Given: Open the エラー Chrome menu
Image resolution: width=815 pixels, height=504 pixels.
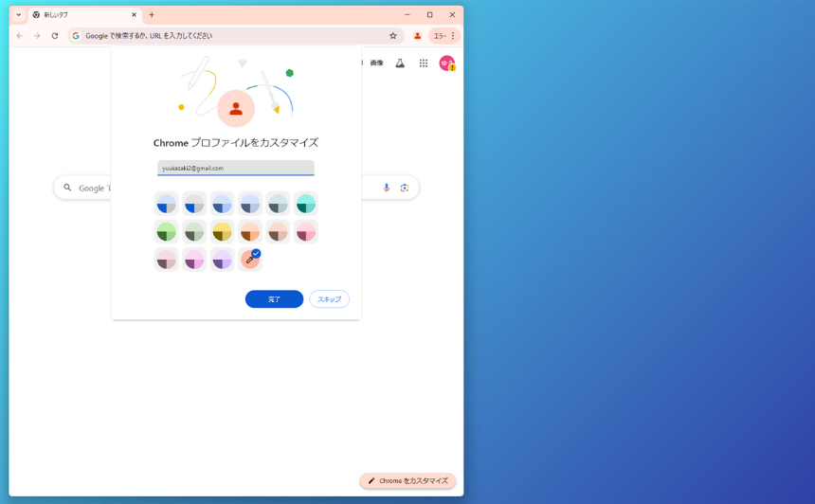Looking at the screenshot, I should click(444, 36).
